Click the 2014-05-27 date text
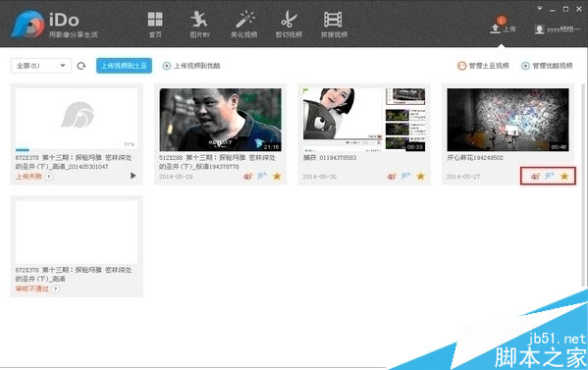This screenshot has height=370, width=588. pyautogui.click(x=463, y=177)
